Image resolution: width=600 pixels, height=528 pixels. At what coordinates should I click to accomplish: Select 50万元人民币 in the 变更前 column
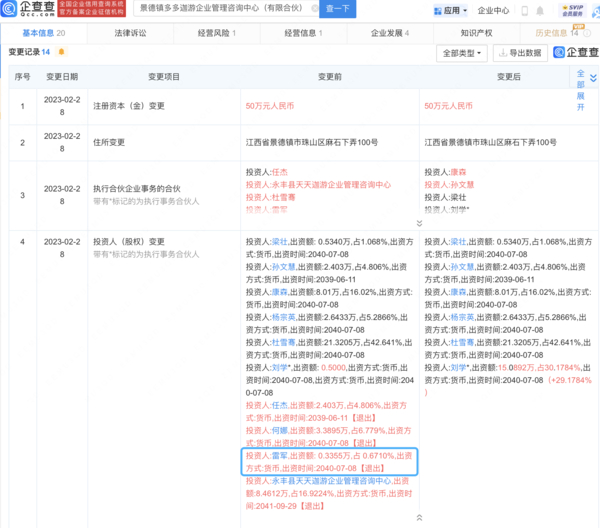(x=270, y=106)
